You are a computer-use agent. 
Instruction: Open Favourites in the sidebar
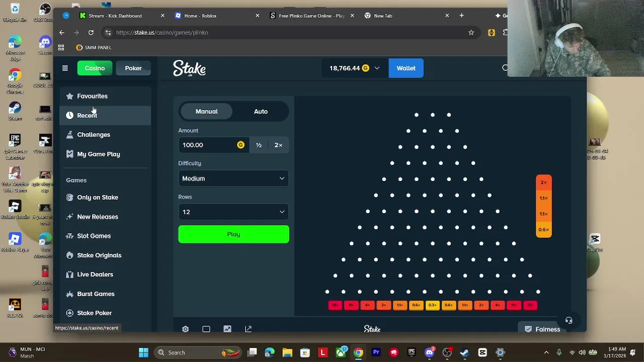click(x=105, y=96)
